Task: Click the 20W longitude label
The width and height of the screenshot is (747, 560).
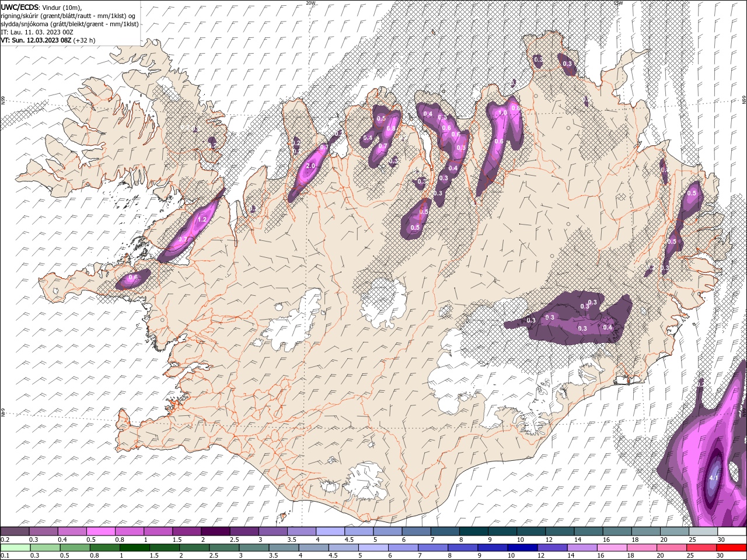Action: point(310,3)
